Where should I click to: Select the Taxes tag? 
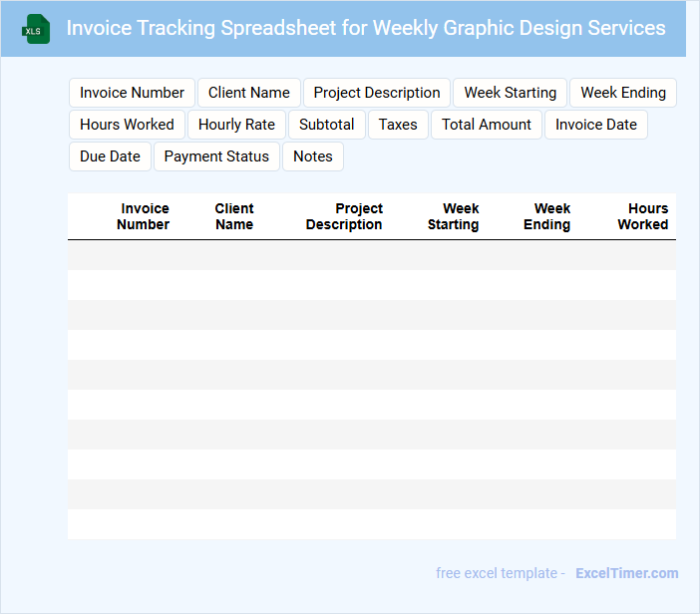click(398, 125)
